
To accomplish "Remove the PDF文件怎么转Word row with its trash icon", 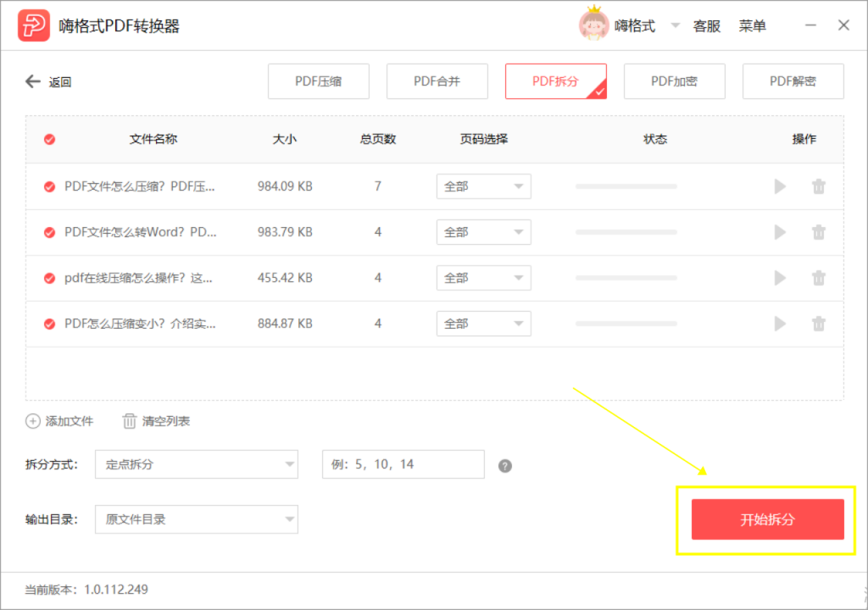I will pos(819,232).
